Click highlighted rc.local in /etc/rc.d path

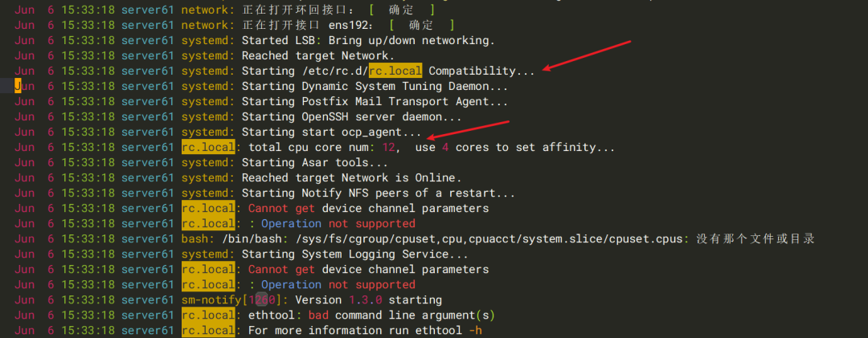tap(395, 71)
